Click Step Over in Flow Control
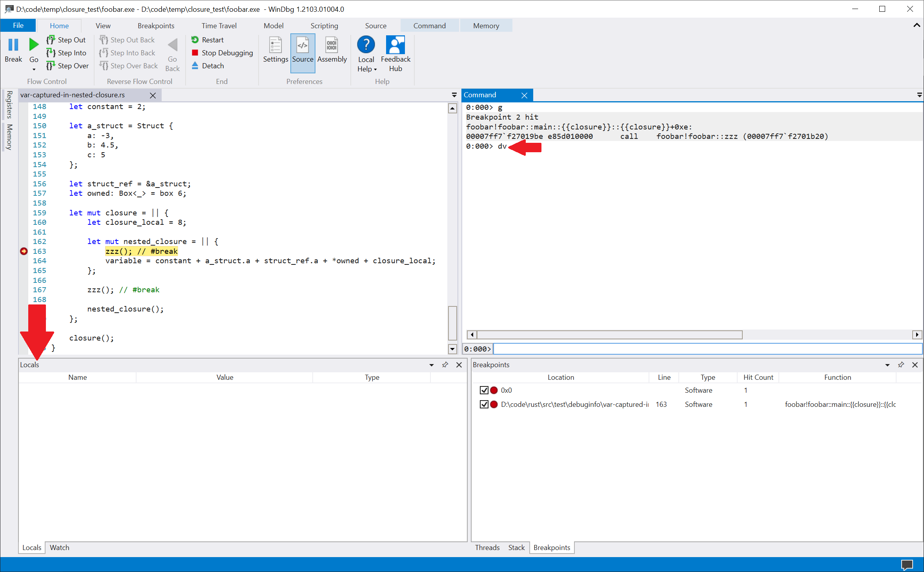The width and height of the screenshot is (924, 572). point(67,66)
